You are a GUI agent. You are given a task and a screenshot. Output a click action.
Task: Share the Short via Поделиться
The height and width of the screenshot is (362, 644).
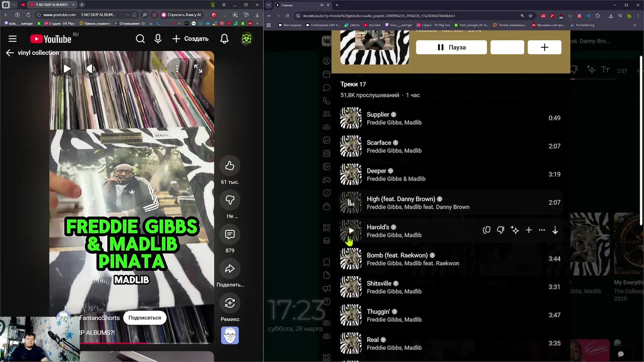click(230, 269)
